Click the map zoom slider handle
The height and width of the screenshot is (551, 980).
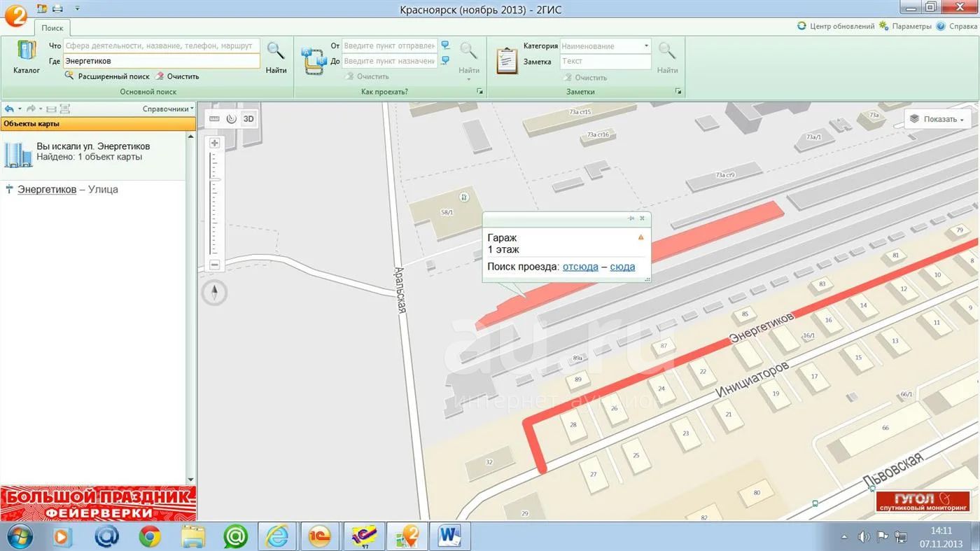(x=216, y=180)
